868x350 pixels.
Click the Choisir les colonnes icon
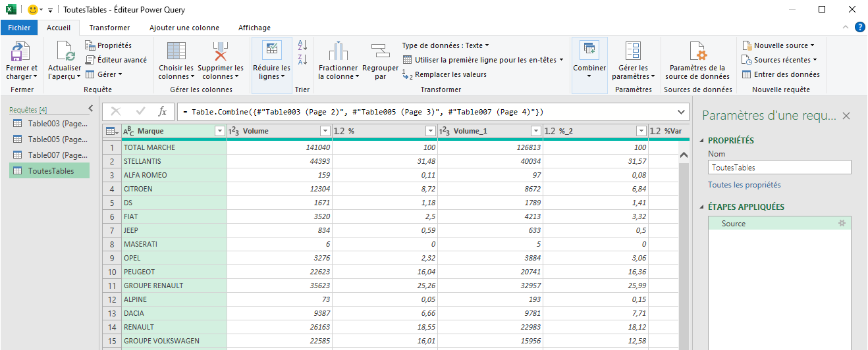[176, 51]
